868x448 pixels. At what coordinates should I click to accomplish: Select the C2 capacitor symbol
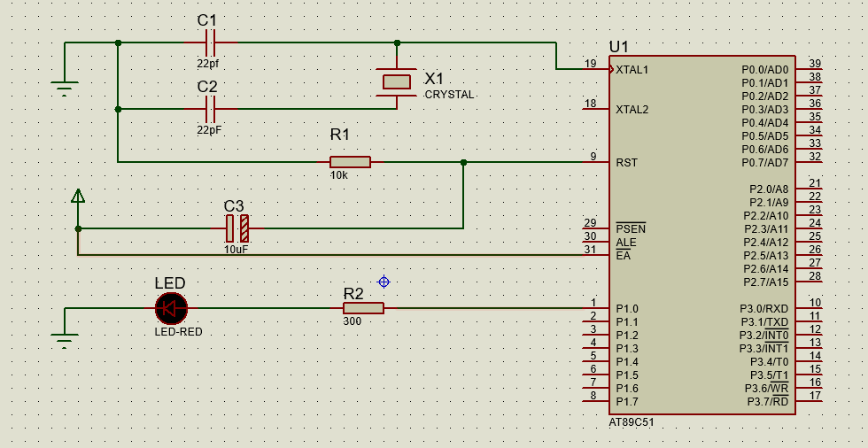[x=211, y=109]
